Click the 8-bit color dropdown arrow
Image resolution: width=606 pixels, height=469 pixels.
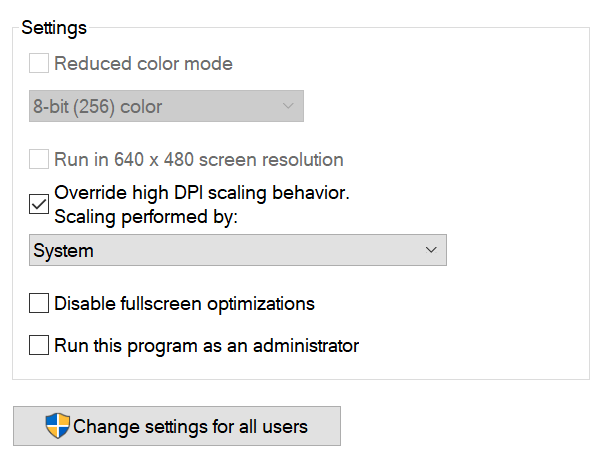click(288, 106)
